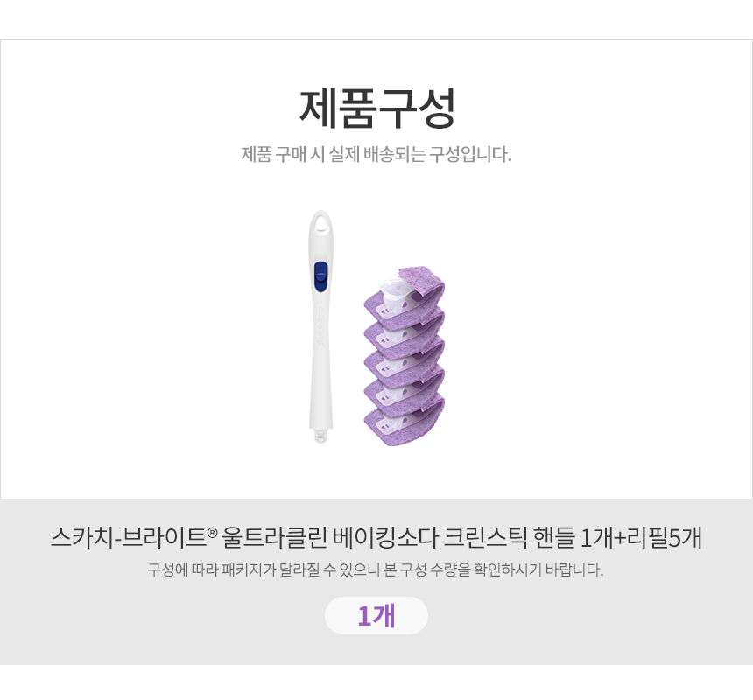Click the handle's bottom connector tip
This screenshot has height=700, width=753.
pyautogui.click(x=320, y=436)
